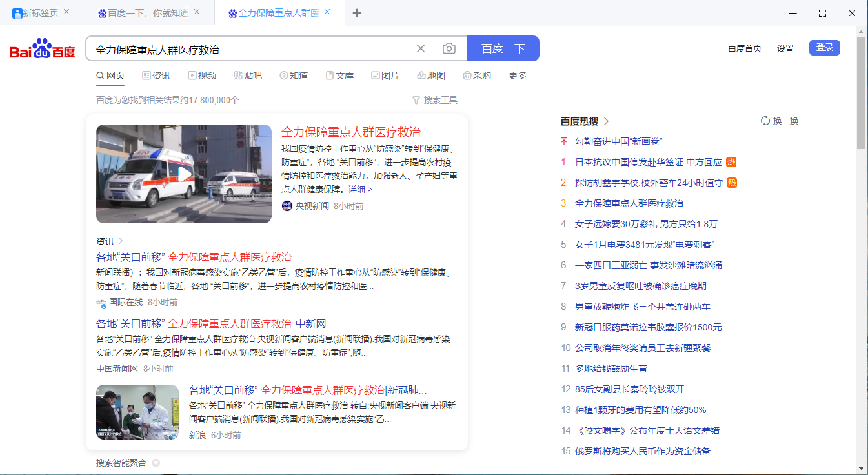Click the top-pinned arrow icon before 勾勒奋进中国
Image resolution: width=868 pixels, height=475 pixels.
(564, 141)
